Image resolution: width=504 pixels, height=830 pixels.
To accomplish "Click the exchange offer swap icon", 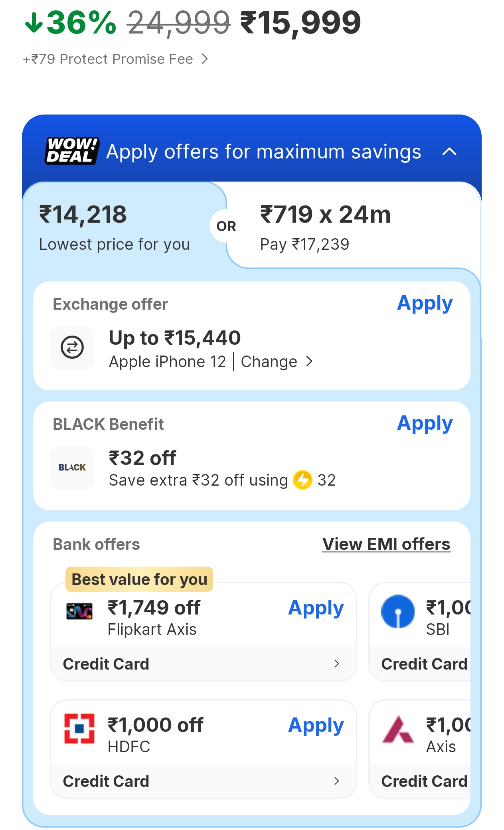I will 72,347.
